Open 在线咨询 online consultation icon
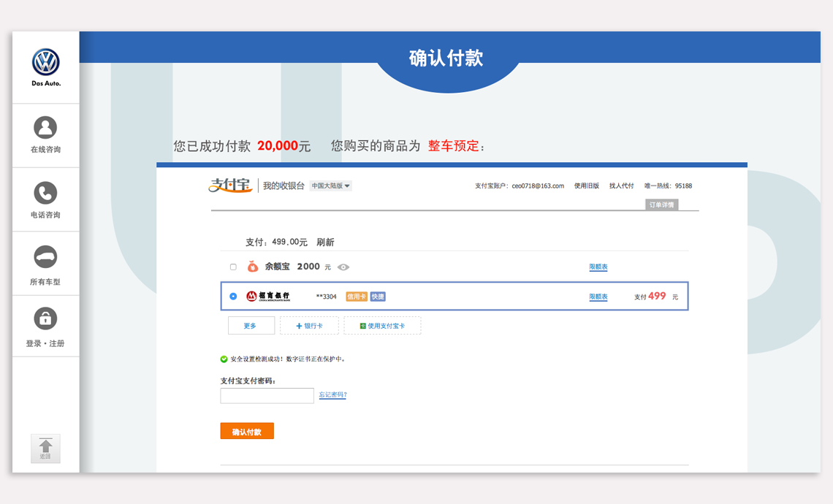The height and width of the screenshot is (504, 833). click(45, 128)
